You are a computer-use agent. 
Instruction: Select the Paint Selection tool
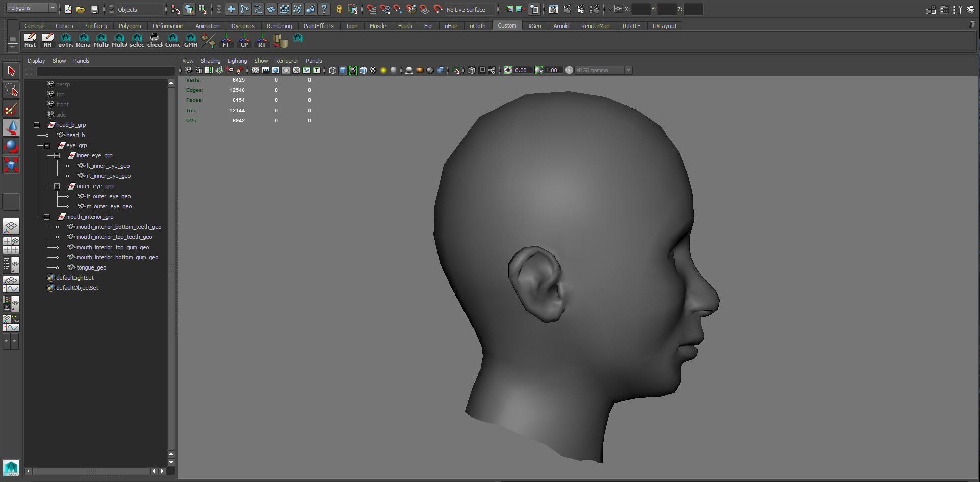[x=11, y=109]
